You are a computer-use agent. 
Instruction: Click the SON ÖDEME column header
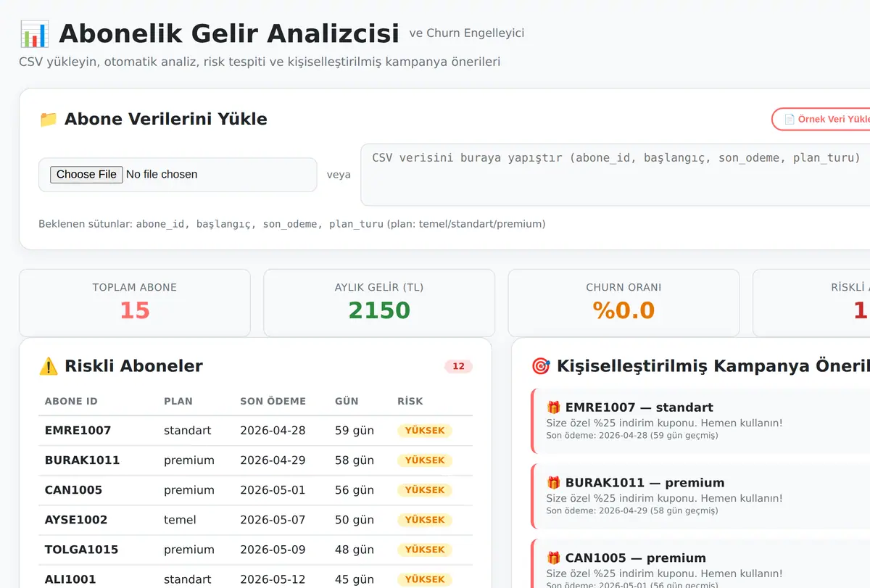pyautogui.click(x=273, y=401)
